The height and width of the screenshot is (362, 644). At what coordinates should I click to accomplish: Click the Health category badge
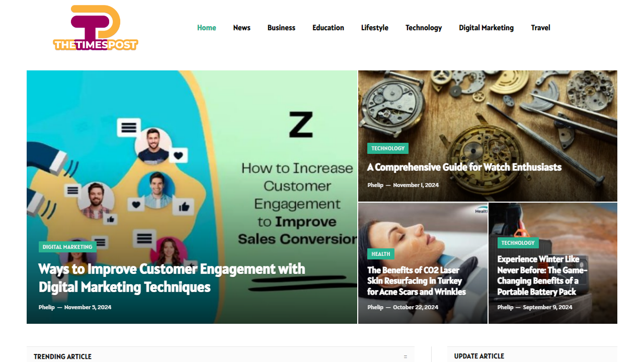(381, 254)
